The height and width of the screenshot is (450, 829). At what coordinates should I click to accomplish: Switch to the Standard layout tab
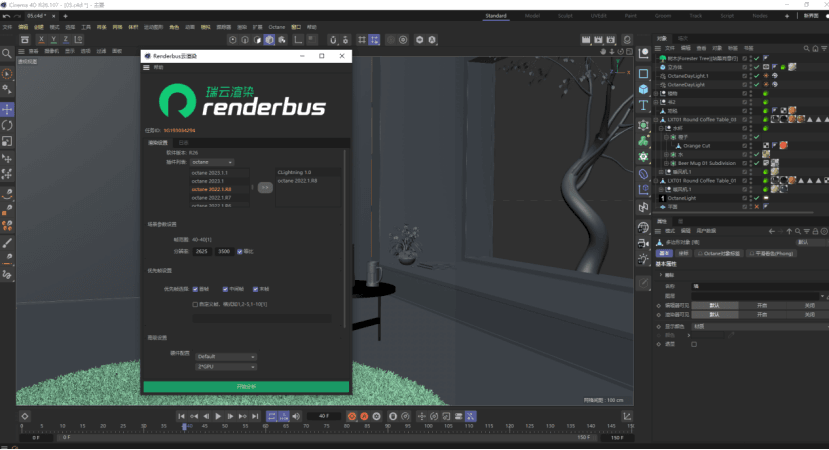(x=496, y=16)
